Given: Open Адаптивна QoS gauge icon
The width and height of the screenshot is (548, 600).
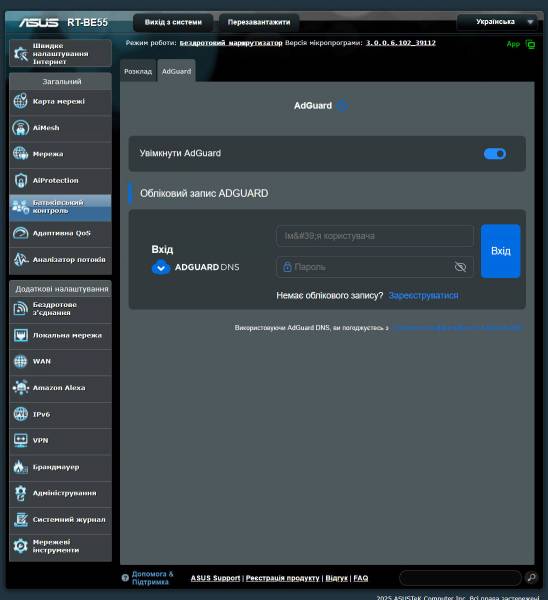Looking at the screenshot, I should coord(21,233).
